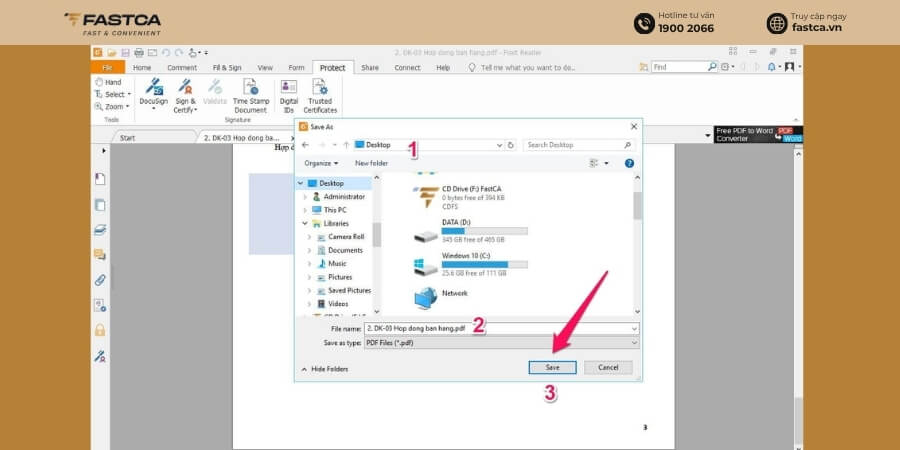Collapse the Desktop tree node
The image size is (900, 450).
(300, 183)
